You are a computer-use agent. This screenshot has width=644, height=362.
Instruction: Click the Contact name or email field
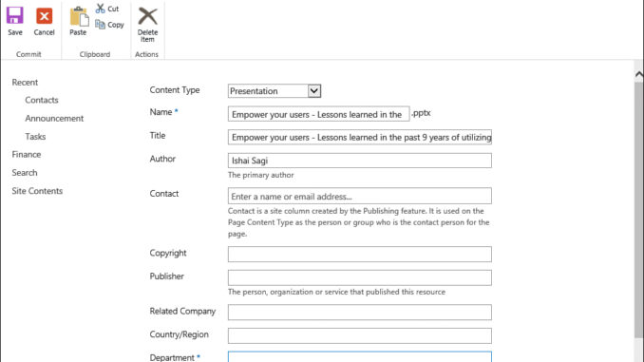click(360, 196)
